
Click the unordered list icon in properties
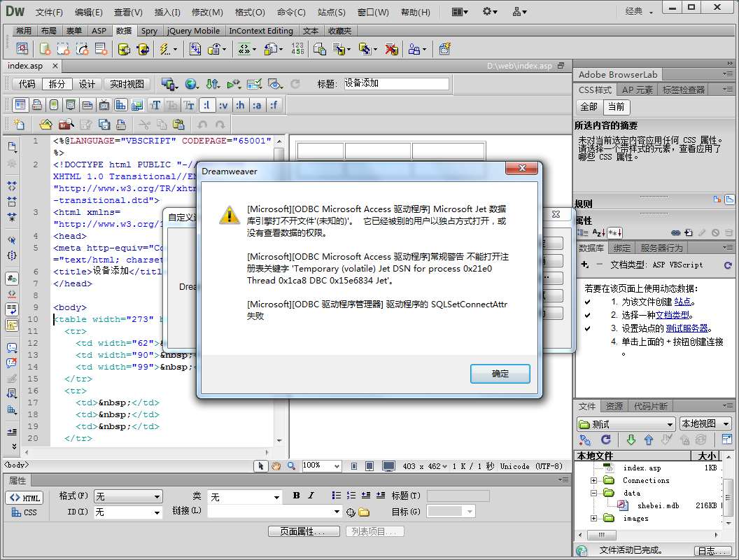tap(336, 496)
